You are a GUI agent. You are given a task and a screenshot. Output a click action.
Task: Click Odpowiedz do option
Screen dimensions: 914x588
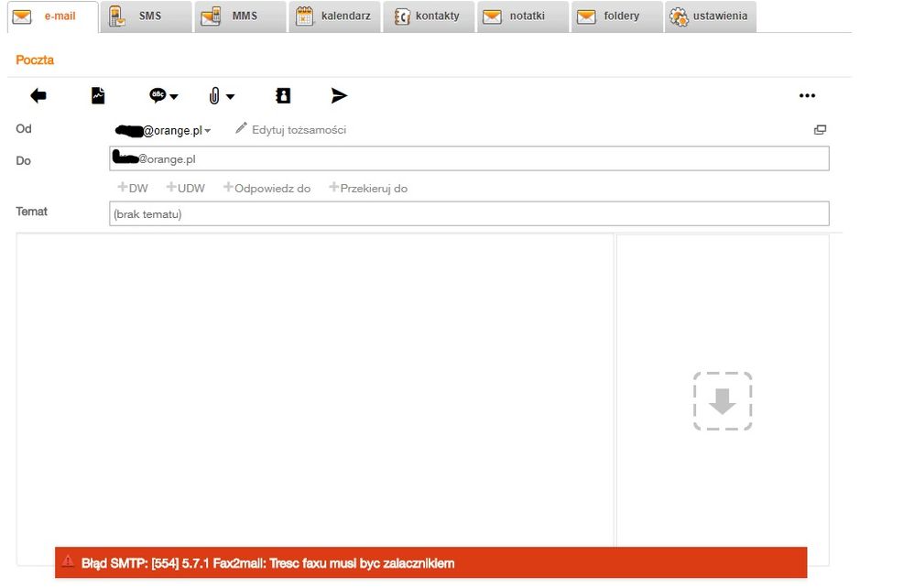click(267, 189)
